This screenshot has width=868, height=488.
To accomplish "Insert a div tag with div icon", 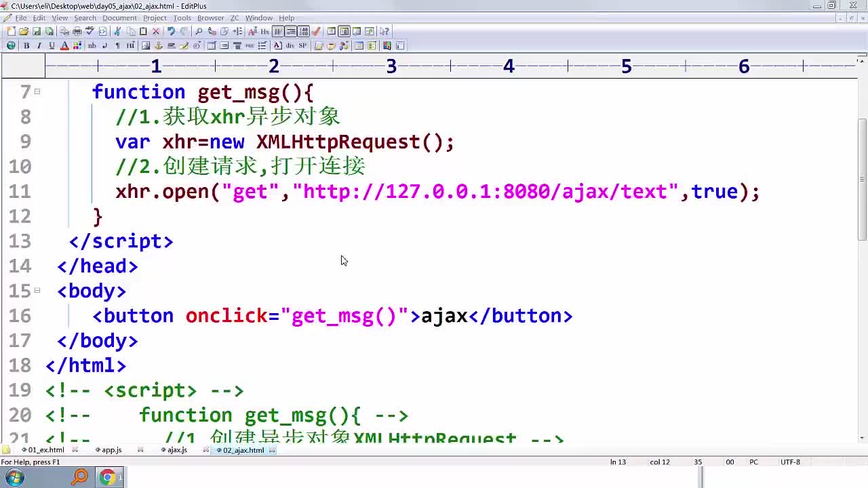I will [x=290, y=45].
